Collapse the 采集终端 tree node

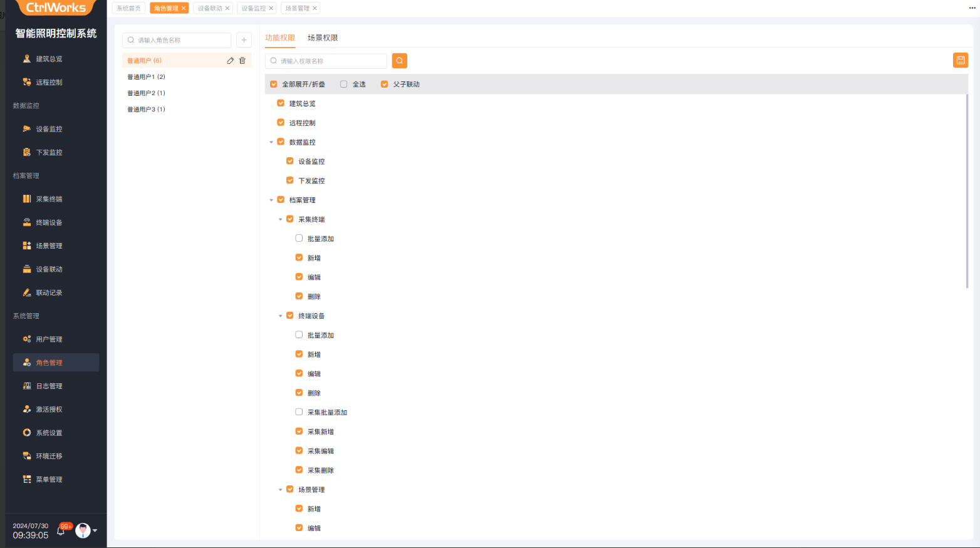pyautogui.click(x=280, y=219)
